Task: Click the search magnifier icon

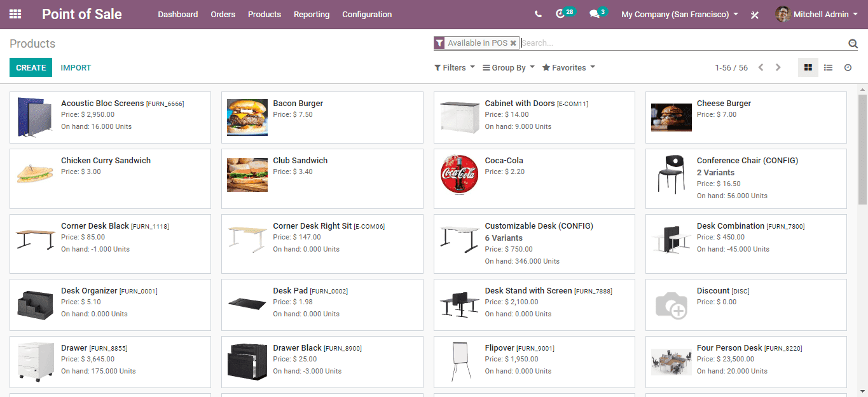Action: point(853,43)
